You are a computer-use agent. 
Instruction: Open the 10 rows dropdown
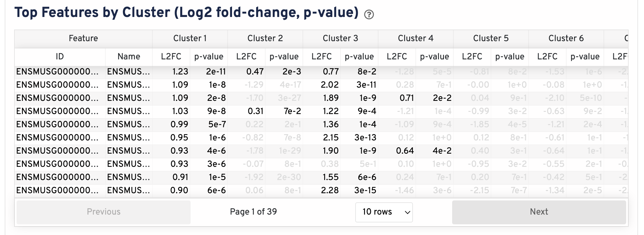point(384,212)
